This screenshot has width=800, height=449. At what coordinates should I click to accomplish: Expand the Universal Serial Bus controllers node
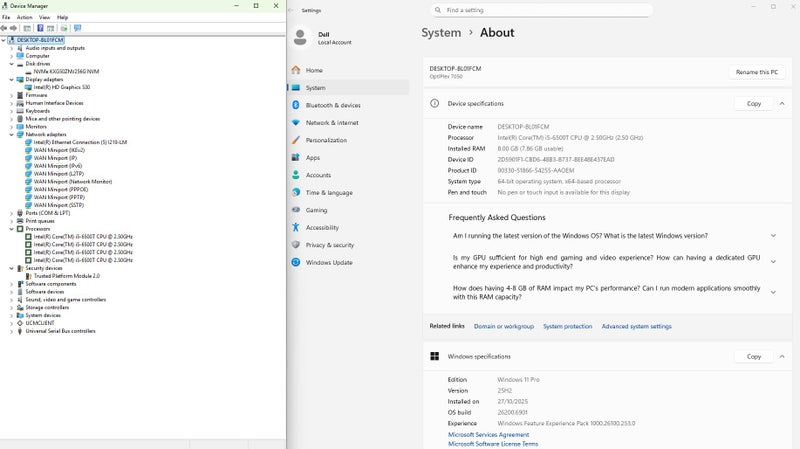[11, 331]
